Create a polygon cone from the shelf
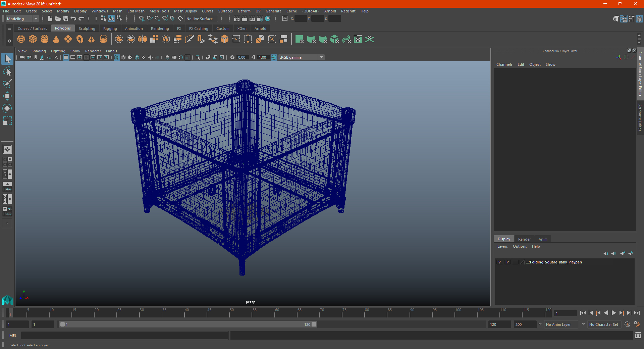Viewport: 644px width, 349px height. point(56,39)
